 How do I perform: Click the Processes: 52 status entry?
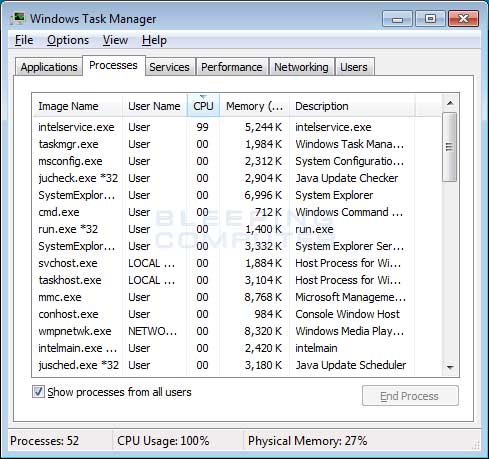(x=45, y=441)
